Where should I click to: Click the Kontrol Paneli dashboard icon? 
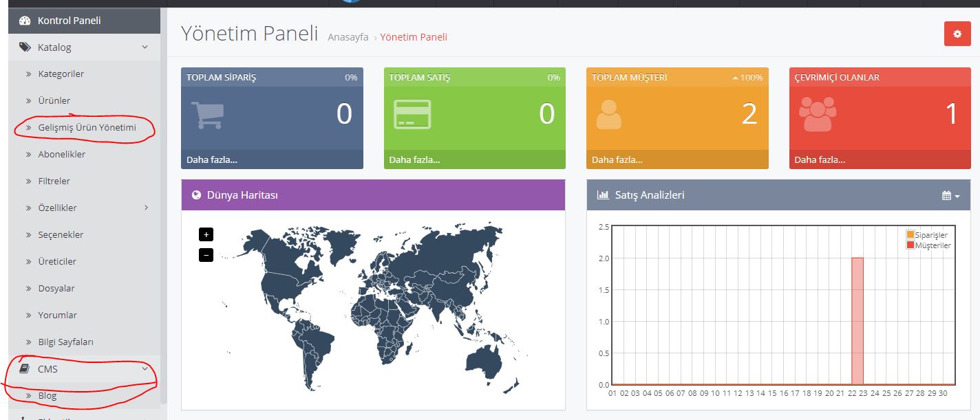(x=25, y=21)
